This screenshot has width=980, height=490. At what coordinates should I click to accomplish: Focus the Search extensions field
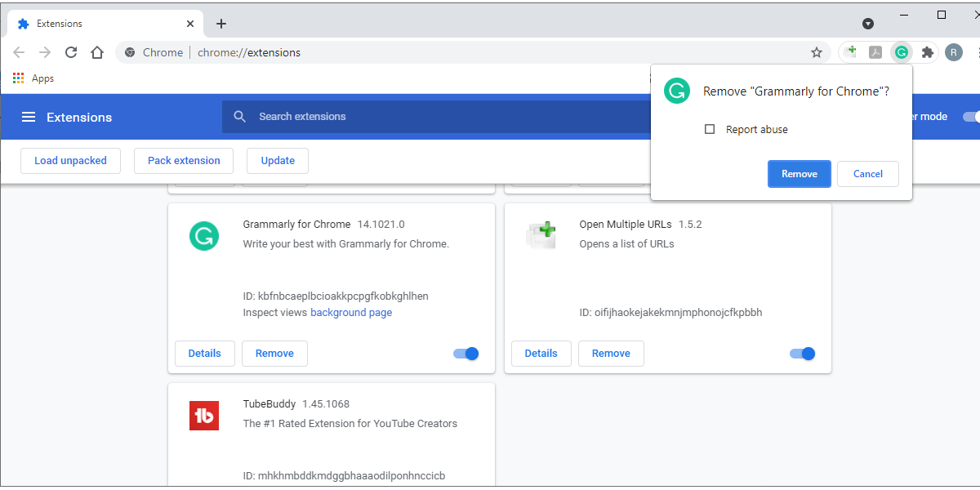coord(433,117)
